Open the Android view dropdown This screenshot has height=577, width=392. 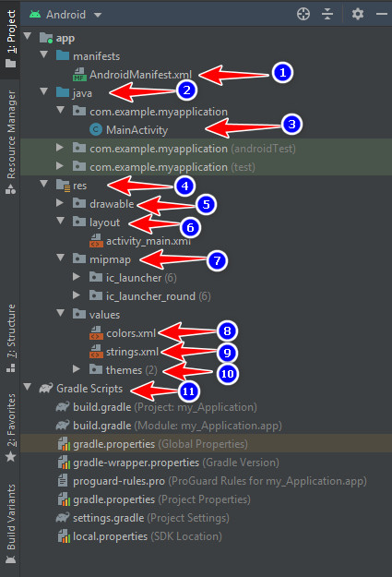(x=98, y=15)
